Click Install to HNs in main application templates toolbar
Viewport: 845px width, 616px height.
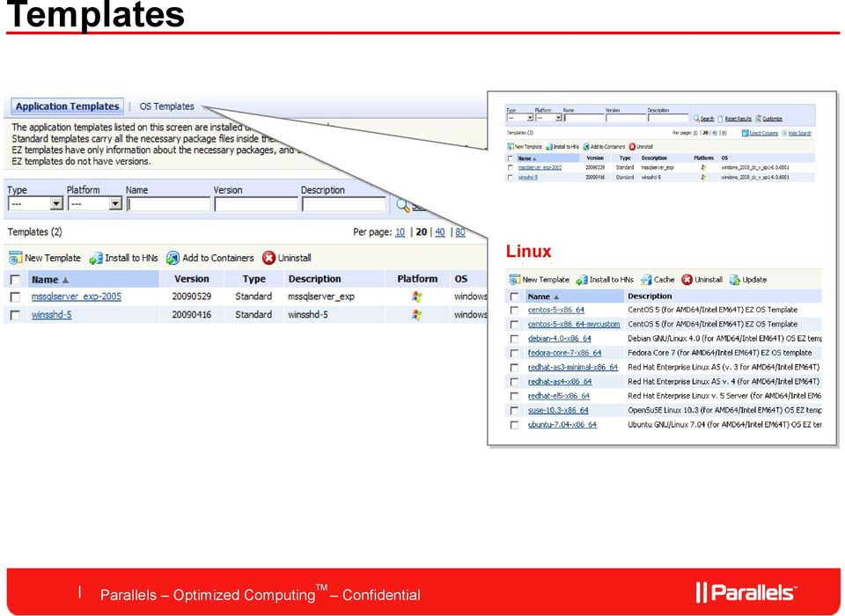(124, 258)
